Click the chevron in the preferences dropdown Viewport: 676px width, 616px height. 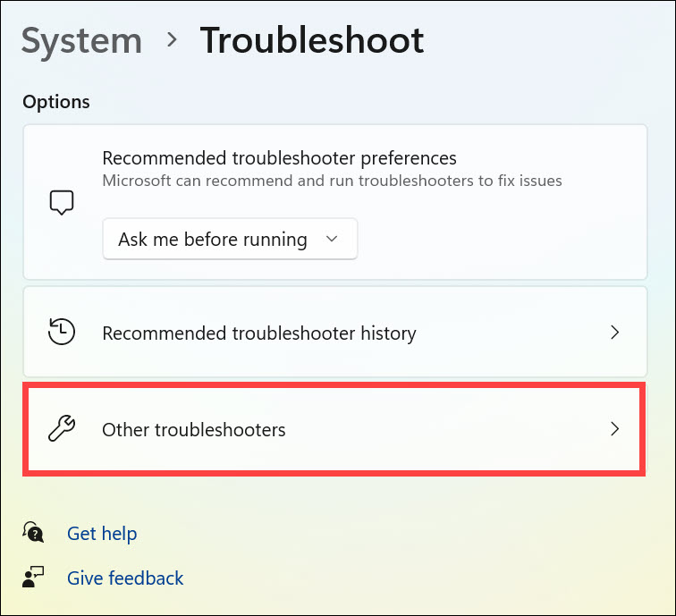pos(333,239)
